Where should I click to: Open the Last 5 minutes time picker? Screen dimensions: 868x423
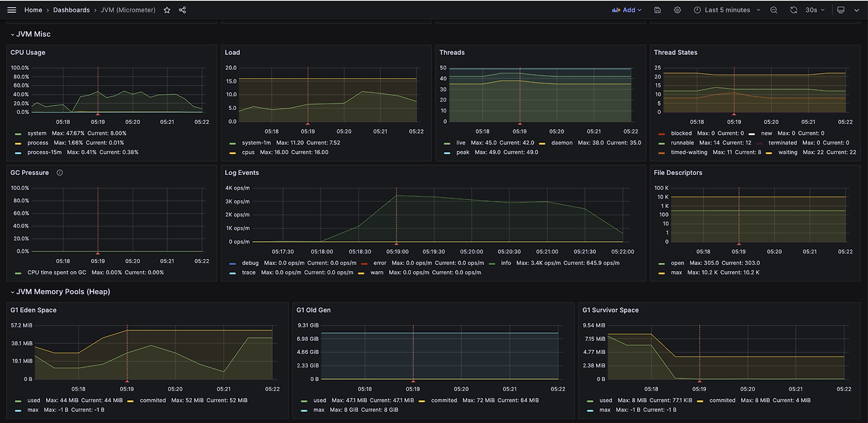click(x=726, y=10)
